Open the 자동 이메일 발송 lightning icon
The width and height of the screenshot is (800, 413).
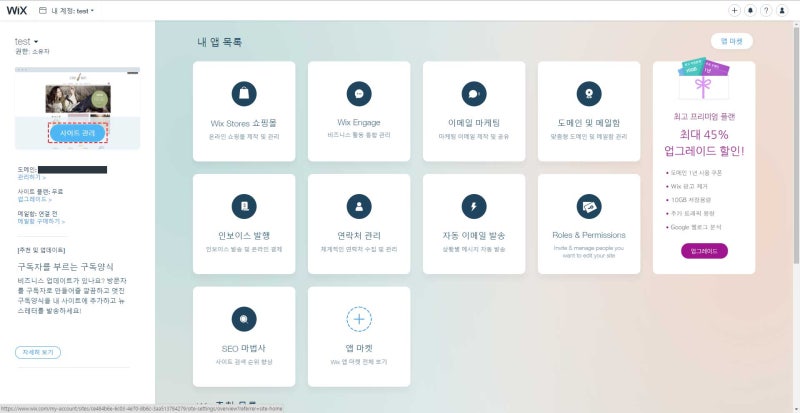pyautogui.click(x=474, y=206)
